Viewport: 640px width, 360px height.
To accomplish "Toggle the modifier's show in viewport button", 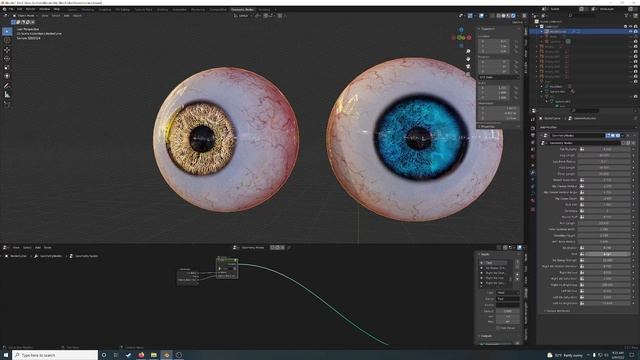I will pyautogui.click(x=613, y=135).
